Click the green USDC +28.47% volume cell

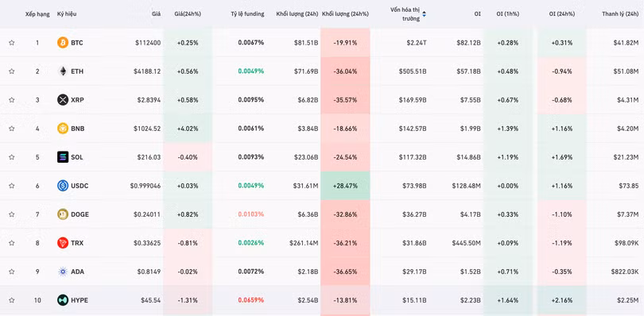click(345, 186)
